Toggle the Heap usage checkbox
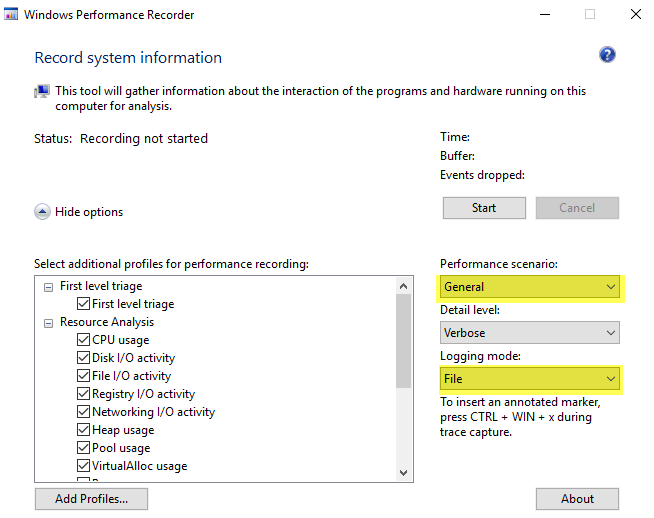The height and width of the screenshot is (518, 654). click(x=83, y=430)
